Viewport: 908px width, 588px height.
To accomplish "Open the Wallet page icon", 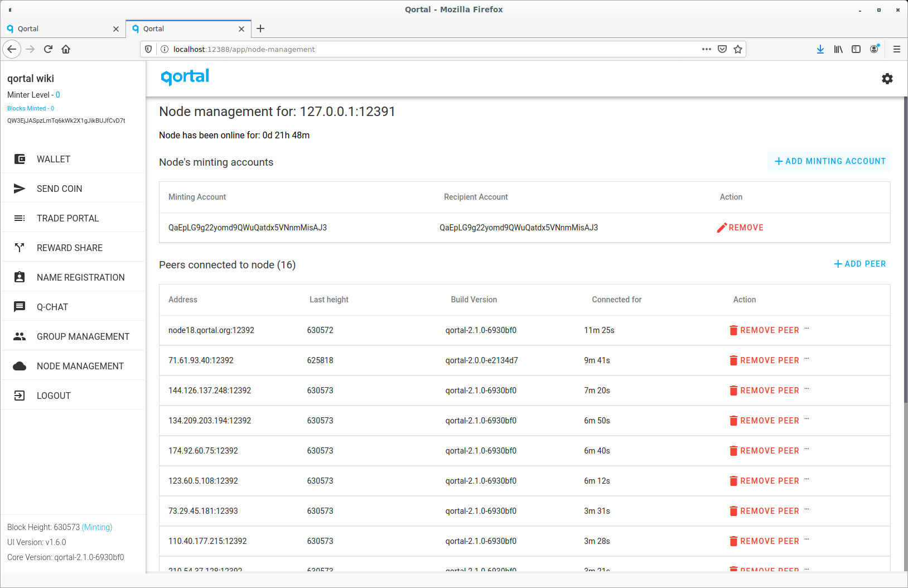I will coord(20,159).
